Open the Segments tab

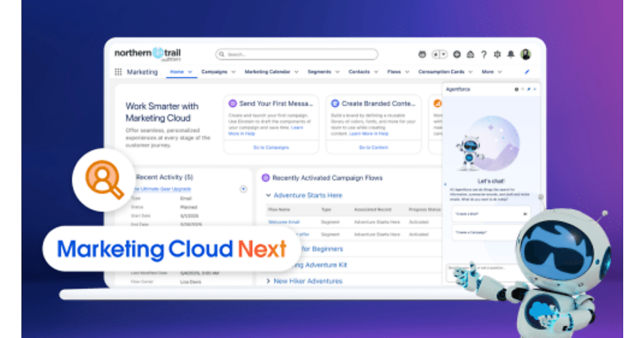pos(319,71)
